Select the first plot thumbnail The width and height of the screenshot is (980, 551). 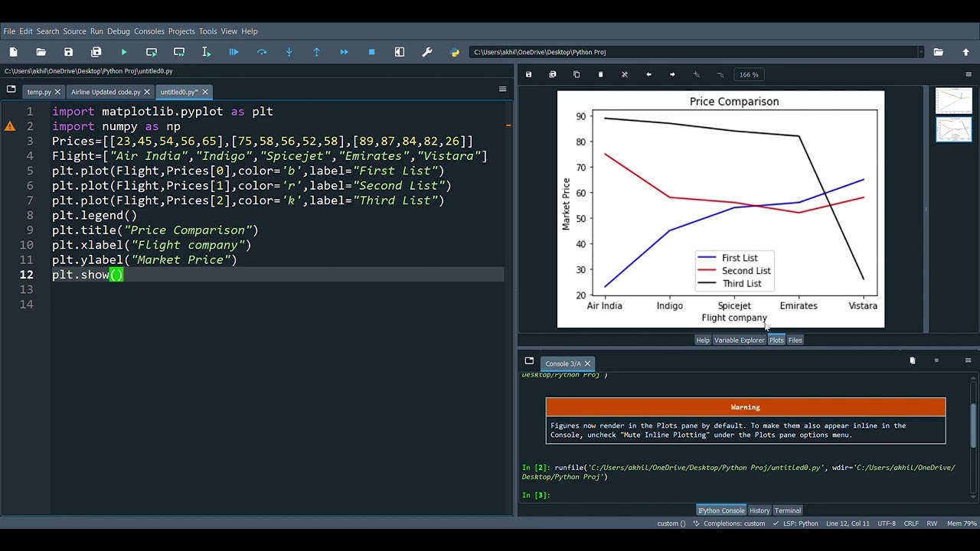point(953,101)
